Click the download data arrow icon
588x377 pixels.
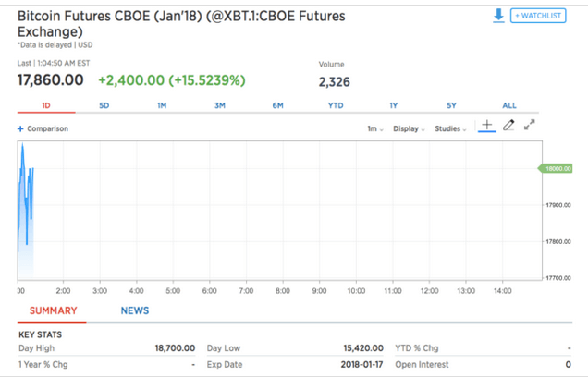pyautogui.click(x=498, y=16)
